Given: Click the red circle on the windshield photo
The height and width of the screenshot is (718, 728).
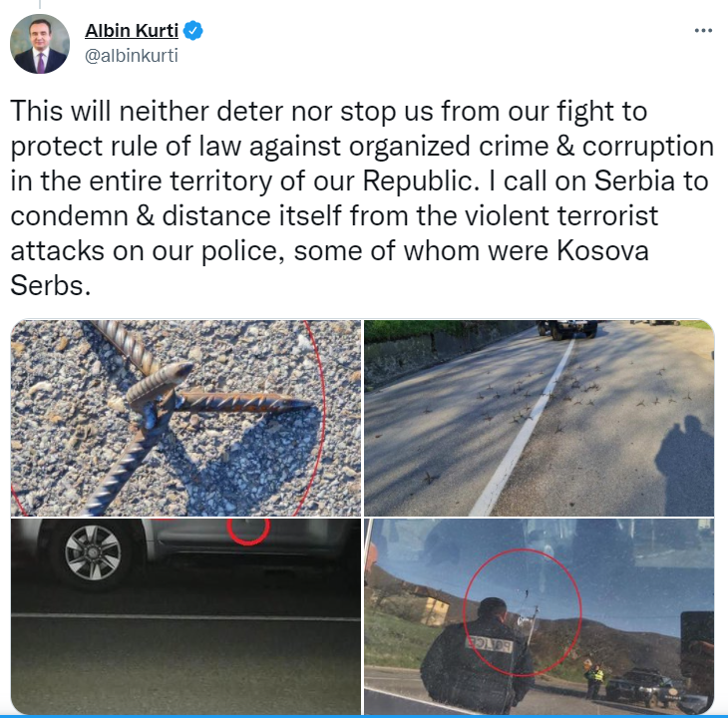Looking at the screenshot, I should [x=523, y=612].
